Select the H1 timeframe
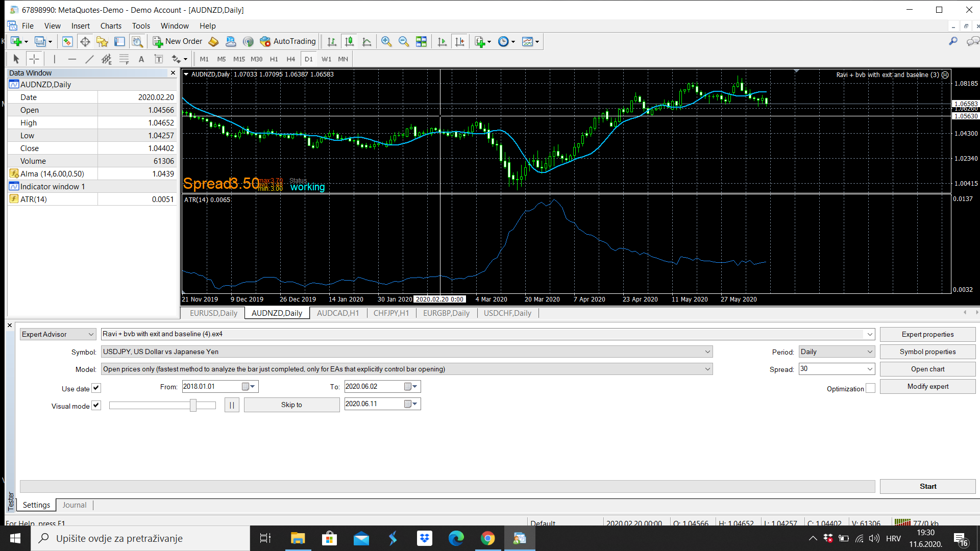980x551 pixels. click(274, 59)
